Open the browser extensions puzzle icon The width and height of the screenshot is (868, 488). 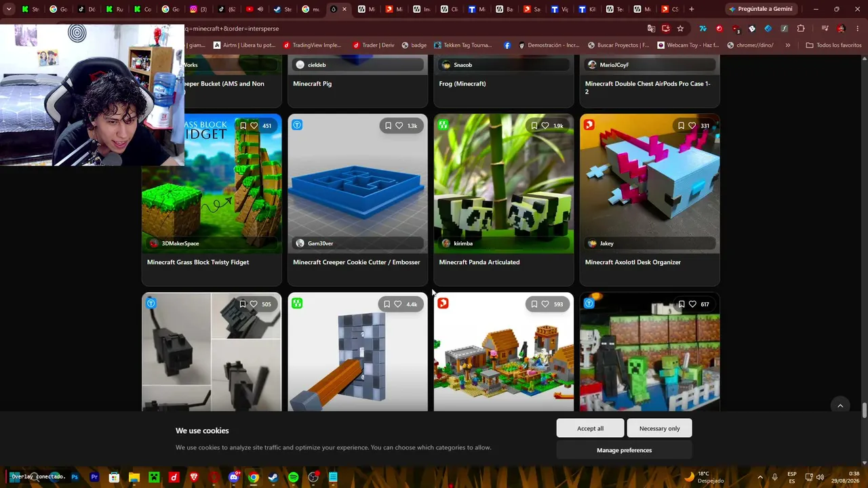tap(801, 28)
